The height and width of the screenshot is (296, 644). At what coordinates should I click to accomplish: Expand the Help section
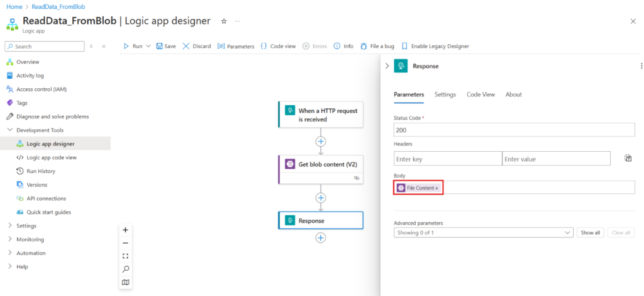click(10, 266)
